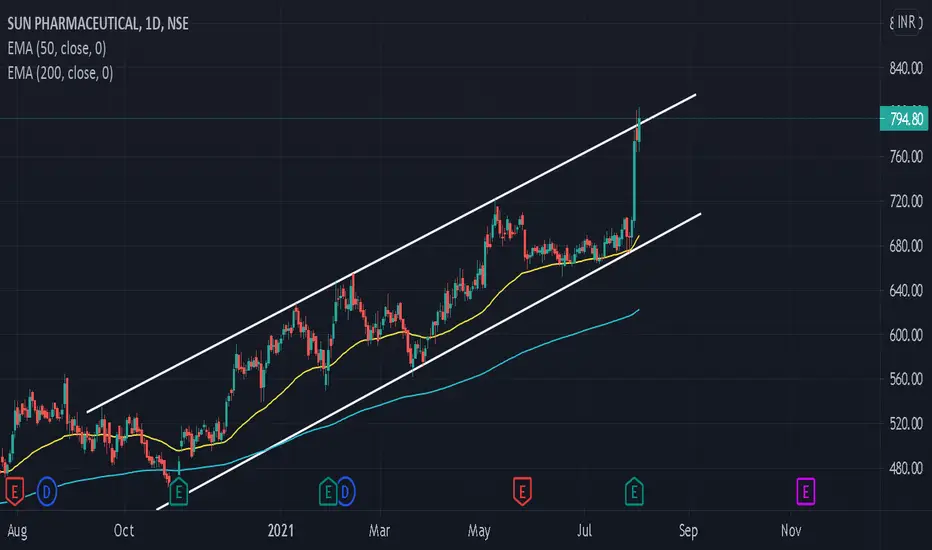This screenshot has width=932, height=550.
Task: Click the red earnings marker in late May
Action: point(522,492)
